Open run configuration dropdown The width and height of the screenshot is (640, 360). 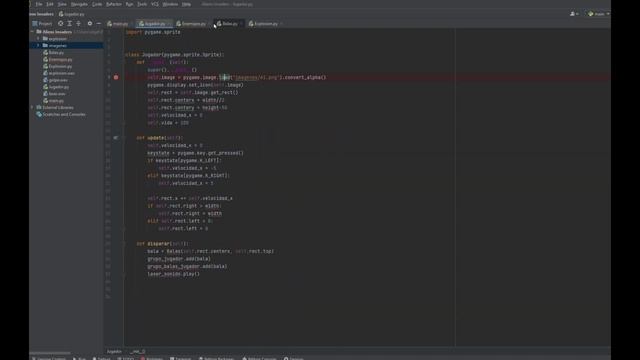click(599, 14)
